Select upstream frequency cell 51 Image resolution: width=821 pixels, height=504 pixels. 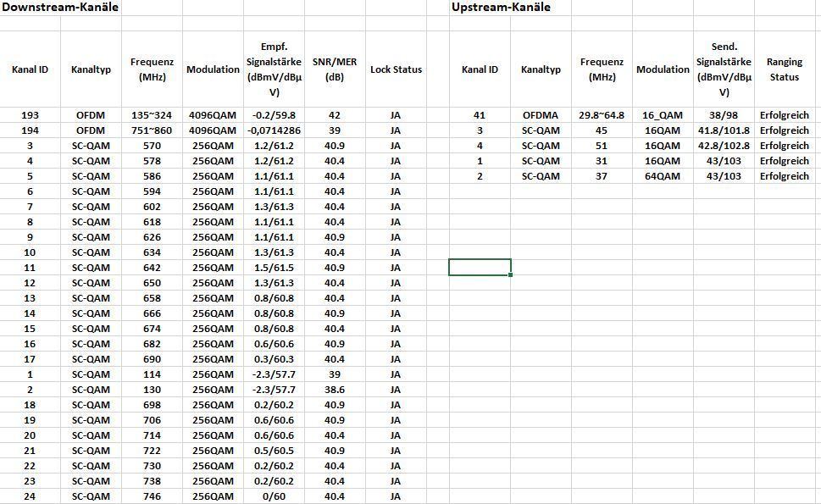point(602,146)
